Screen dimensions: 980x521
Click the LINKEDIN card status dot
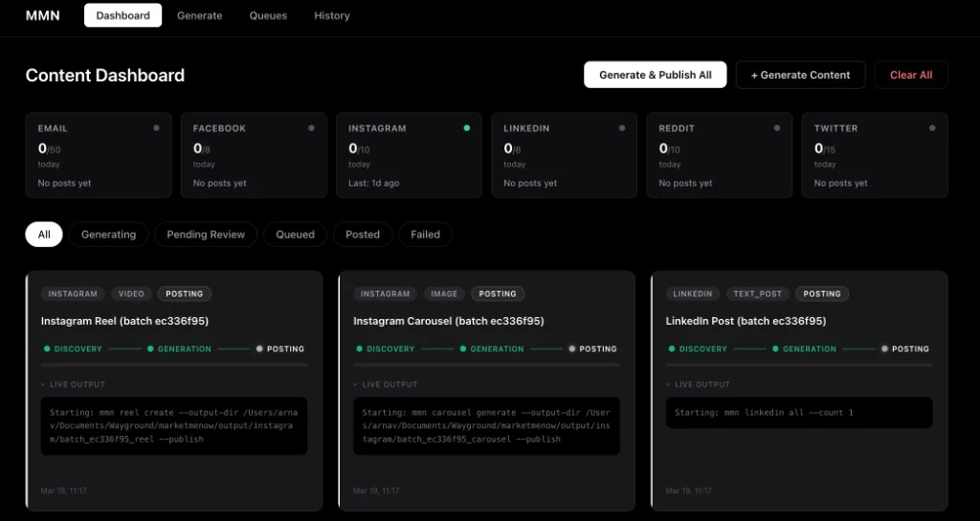click(x=622, y=128)
